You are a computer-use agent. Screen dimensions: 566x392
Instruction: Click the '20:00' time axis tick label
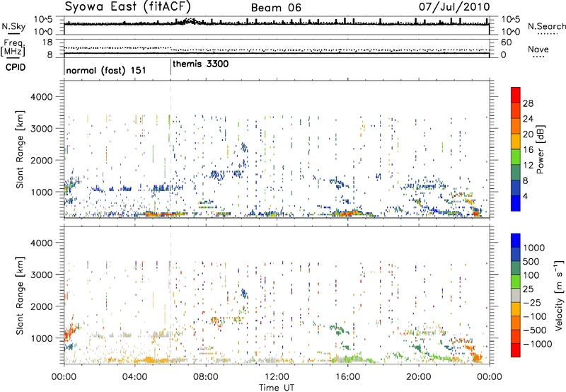(x=418, y=377)
